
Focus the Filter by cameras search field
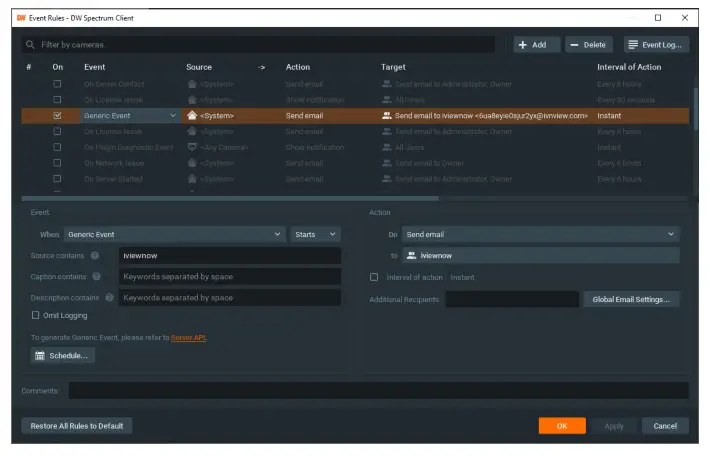[258, 45]
